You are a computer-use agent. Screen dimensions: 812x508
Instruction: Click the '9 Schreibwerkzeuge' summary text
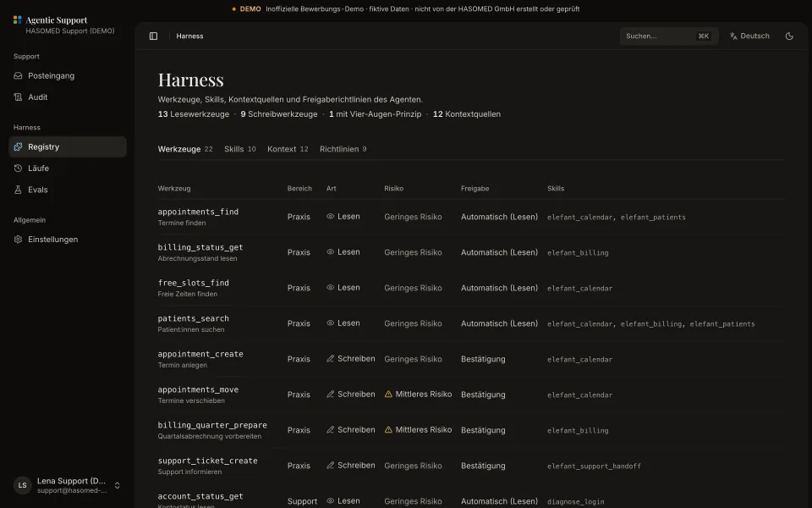tap(278, 114)
